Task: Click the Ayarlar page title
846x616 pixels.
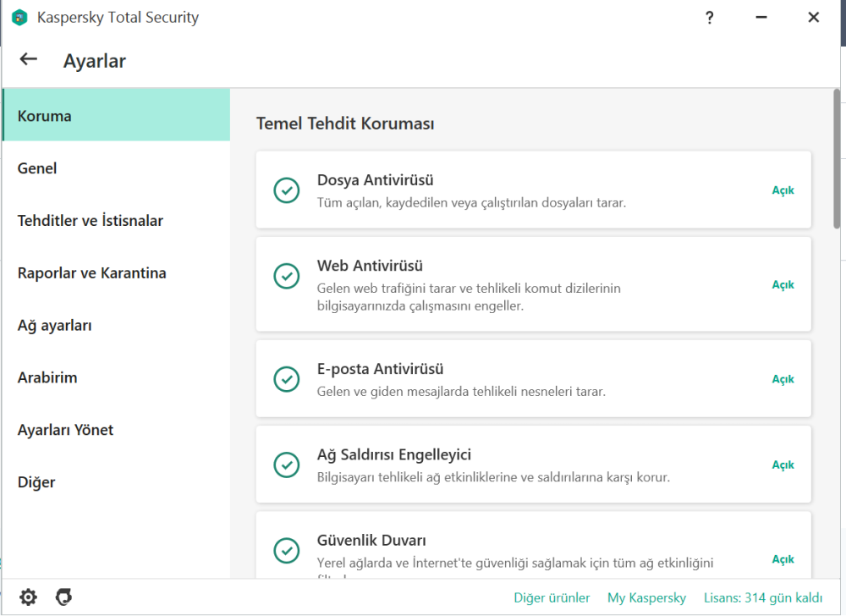Action: pyautogui.click(x=95, y=61)
